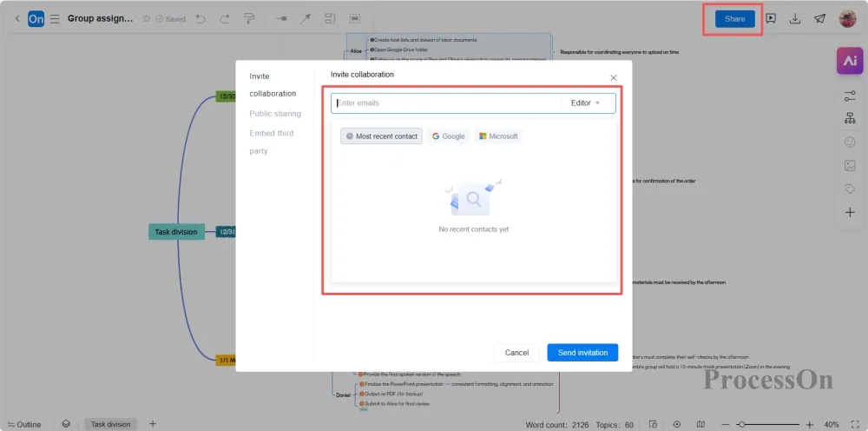Viewport: 868px width, 431px height.
Task: Open the hamburger main menu
Action: (55, 18)
